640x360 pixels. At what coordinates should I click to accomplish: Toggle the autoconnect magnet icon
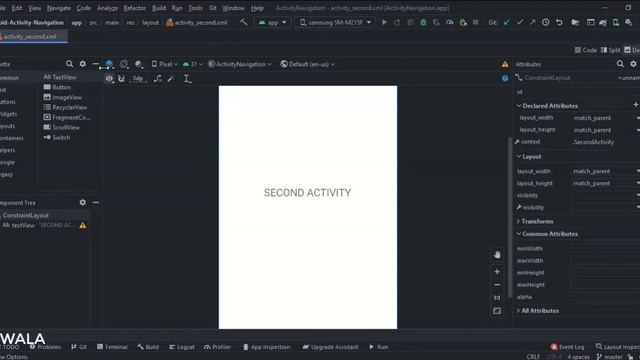tap(122, 78)
